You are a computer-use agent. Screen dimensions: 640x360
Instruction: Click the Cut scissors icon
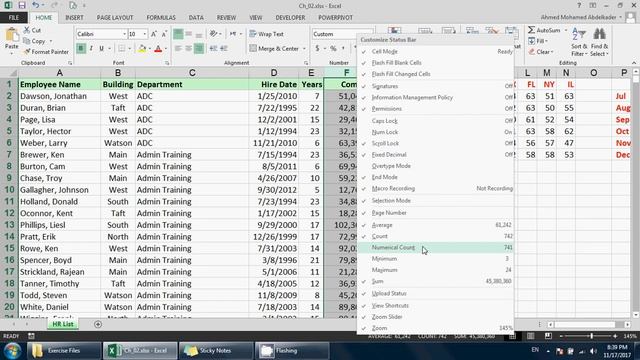tap(27, 30)
